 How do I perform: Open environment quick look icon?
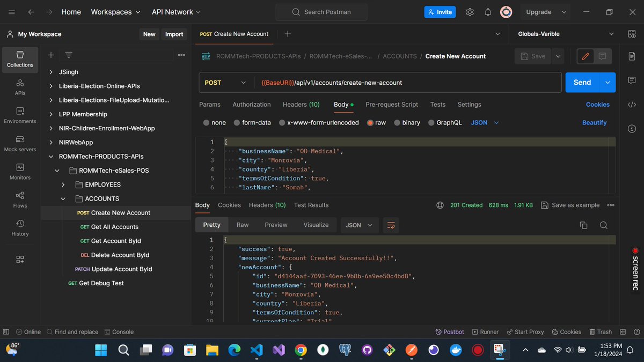tap(632, 34)
